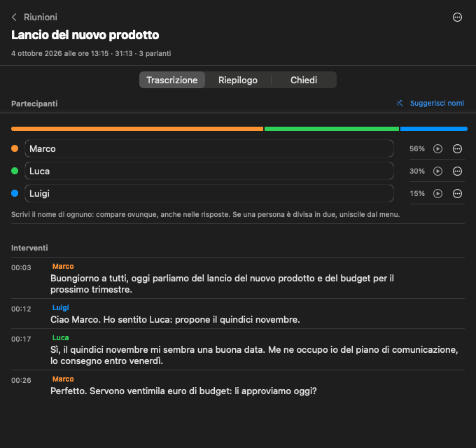Image resolution: width=476 pixels, height=448 pixels.
Task: Click the 00:12 timestamp
Action: (21, 309)
